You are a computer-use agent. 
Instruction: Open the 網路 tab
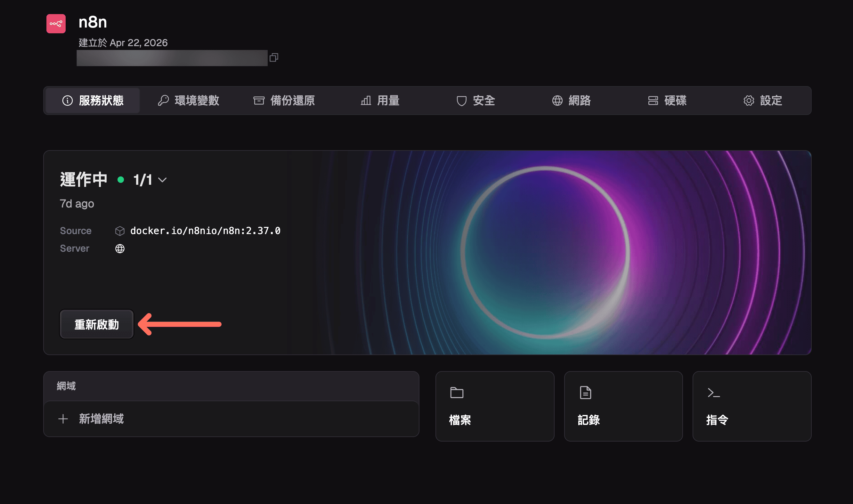click(x=572, y=101)
